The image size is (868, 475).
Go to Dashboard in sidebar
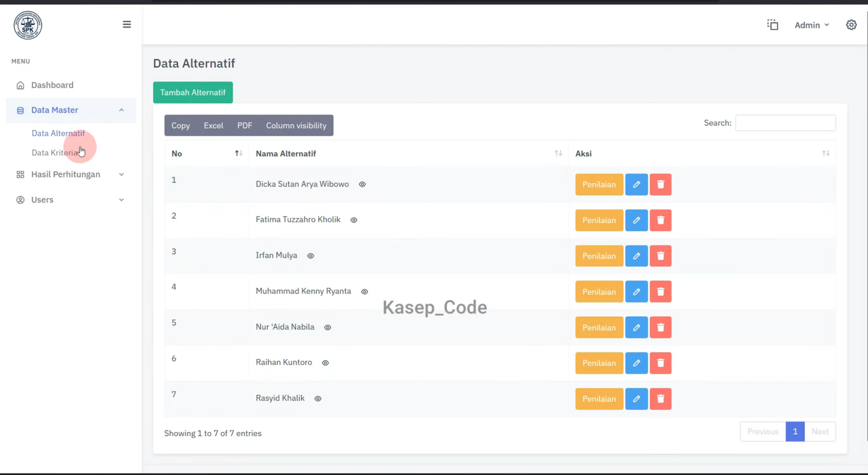click(52, 85)
